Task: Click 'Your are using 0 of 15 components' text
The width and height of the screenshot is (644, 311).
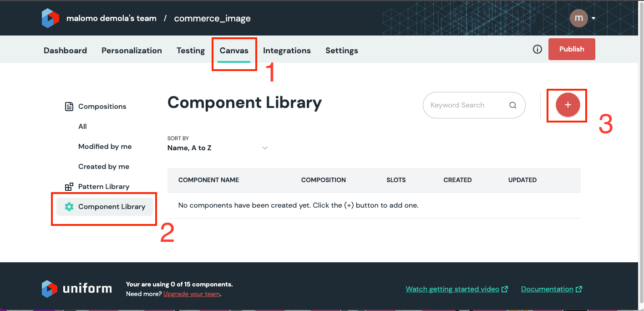Action: [179, 284]
